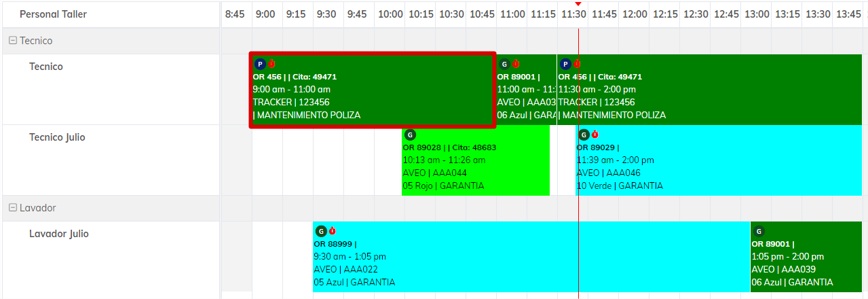Open Lavador Julio's OR 89001 event at 1:05 pm
The image size is (868, 299).
point(806,257)
